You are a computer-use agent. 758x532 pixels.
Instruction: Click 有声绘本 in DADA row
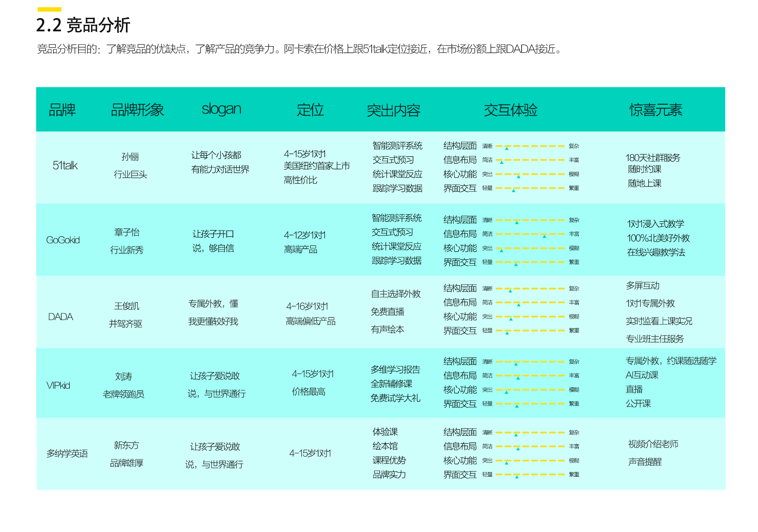pyautogui.click(x=387, y=329)
